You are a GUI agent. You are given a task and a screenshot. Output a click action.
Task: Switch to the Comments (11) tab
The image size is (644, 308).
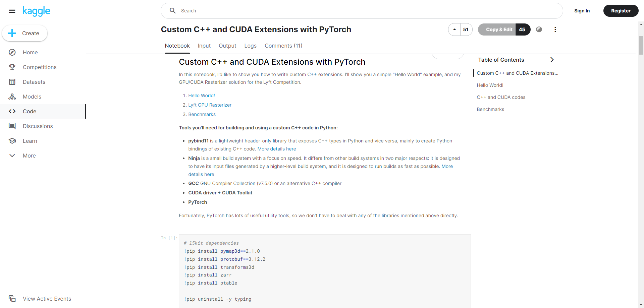[x=283, y=46]
